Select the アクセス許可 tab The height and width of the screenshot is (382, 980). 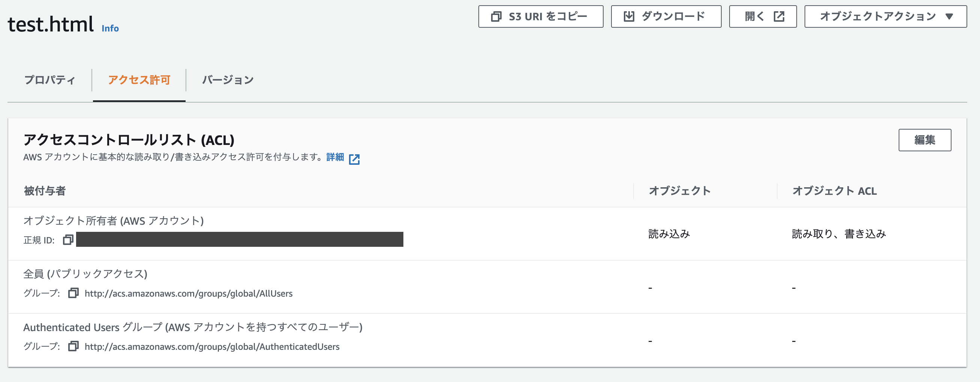(139, 80)
